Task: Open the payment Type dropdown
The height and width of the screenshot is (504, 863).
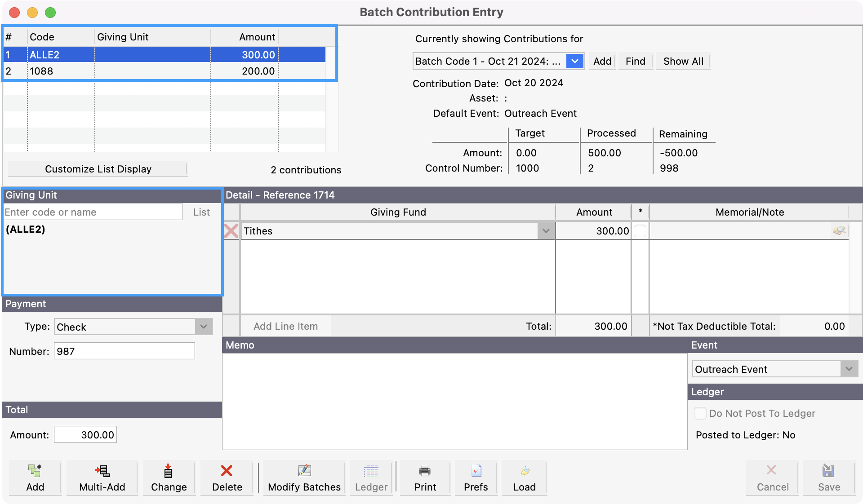Action: click(204, 327)
